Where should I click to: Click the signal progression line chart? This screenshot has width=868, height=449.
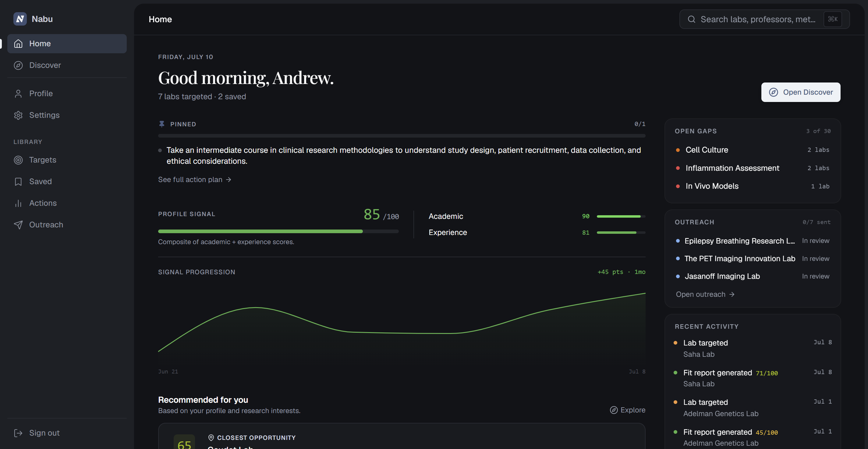402,328
